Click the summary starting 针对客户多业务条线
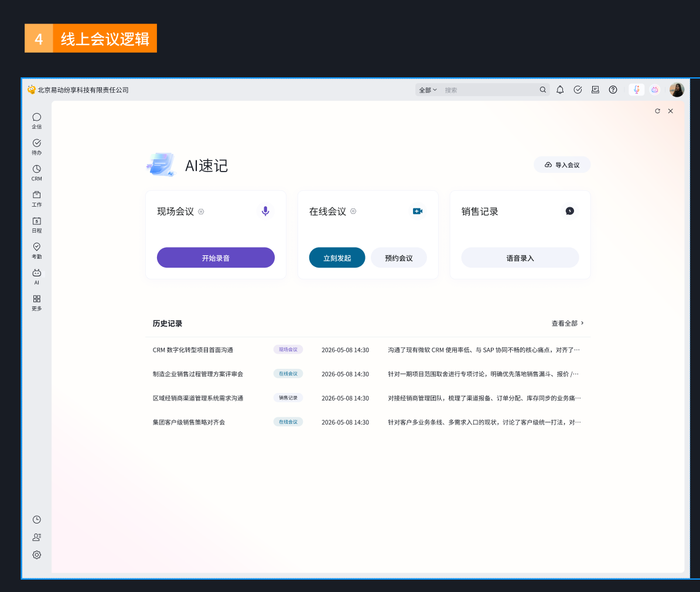This screenshot has width=700, height=592. [484, 422]
